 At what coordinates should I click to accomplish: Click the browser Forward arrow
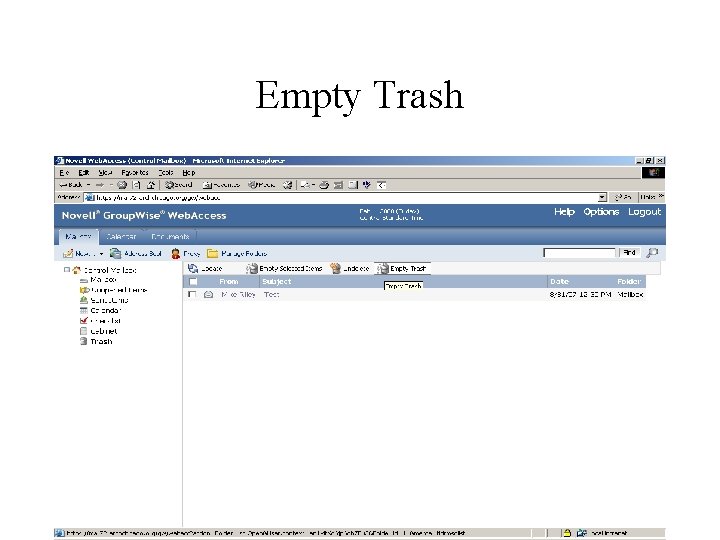(100, 185)
